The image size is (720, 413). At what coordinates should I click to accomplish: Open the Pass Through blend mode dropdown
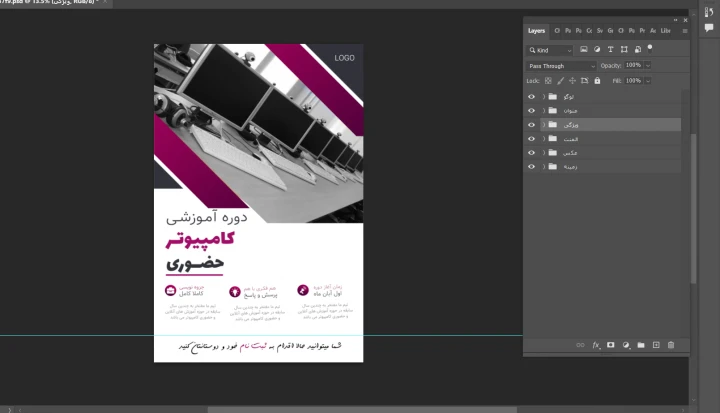[x=561, y=65]
